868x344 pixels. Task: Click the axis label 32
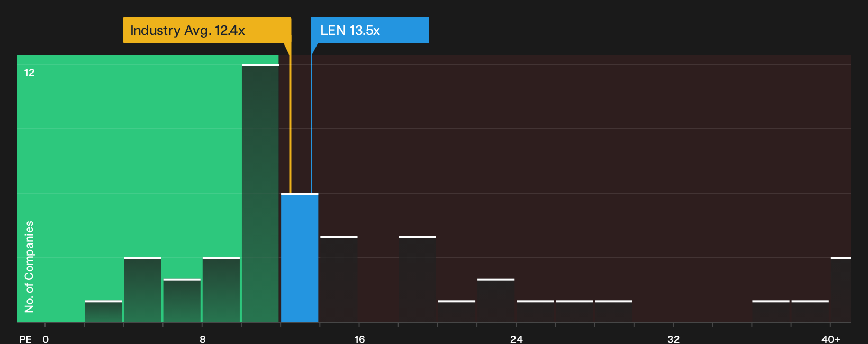click(x=673, y=339)
